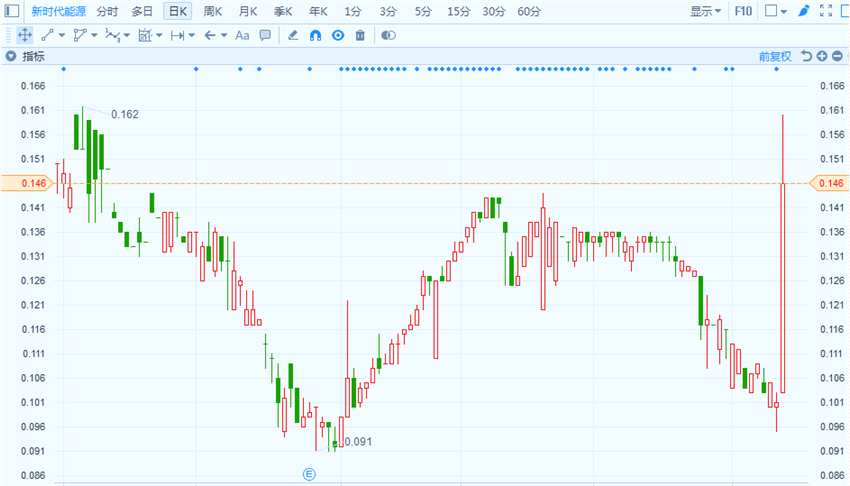Switch to 周K weekly tab

pos(212,11)
